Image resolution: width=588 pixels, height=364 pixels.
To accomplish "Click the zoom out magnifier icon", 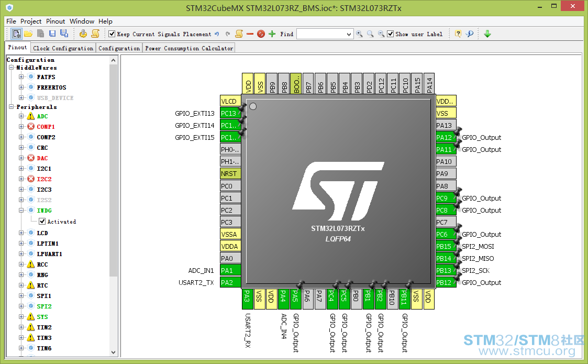I will tap(381, 34).
